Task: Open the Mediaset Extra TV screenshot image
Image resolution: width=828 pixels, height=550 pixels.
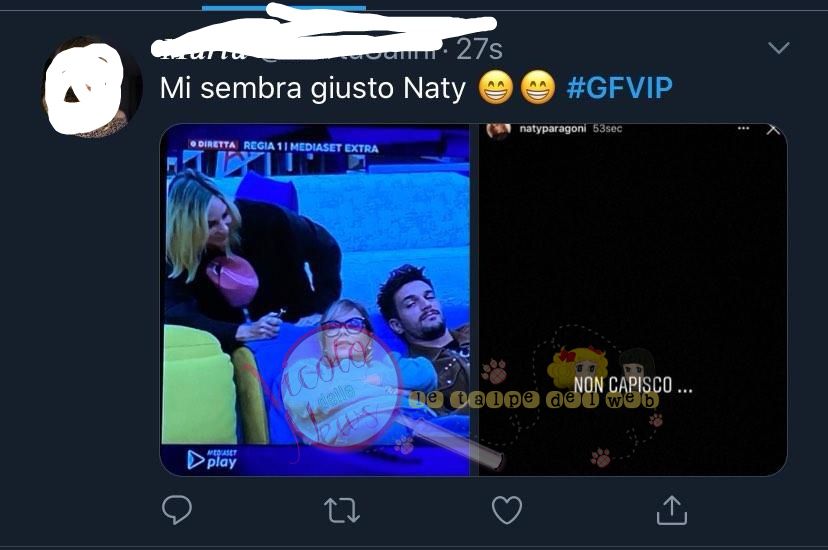Action: (315, 300)
